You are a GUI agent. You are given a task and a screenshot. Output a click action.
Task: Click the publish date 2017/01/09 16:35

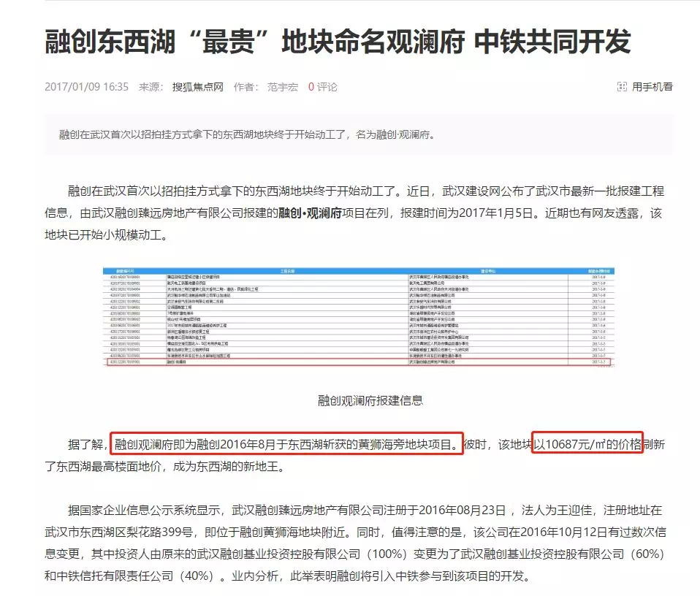(x=86, y=87)
